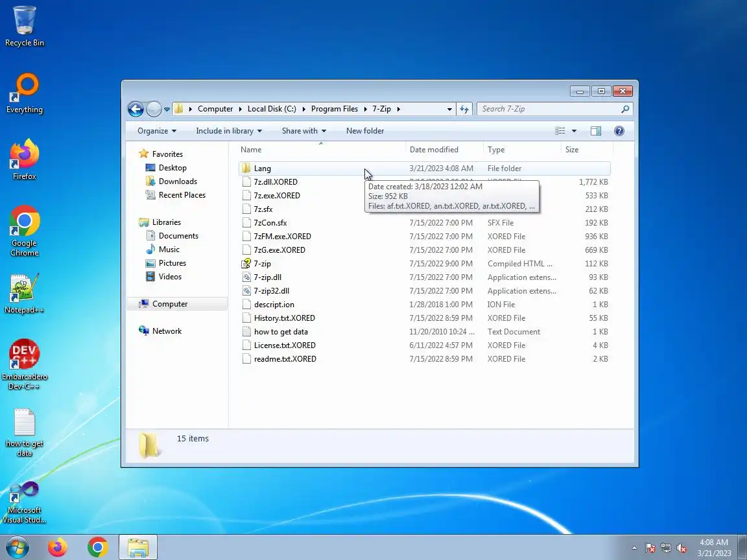Launch the Everything search desktop shortcut
747x560 pixels.
coord(24,93)
